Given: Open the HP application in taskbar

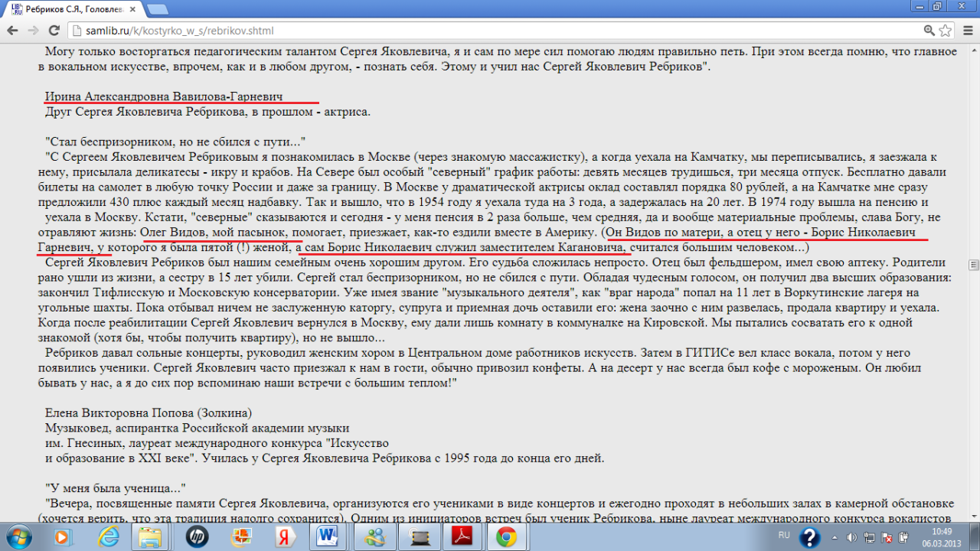Looking at the screenshot, I should [x=197, y=537].
